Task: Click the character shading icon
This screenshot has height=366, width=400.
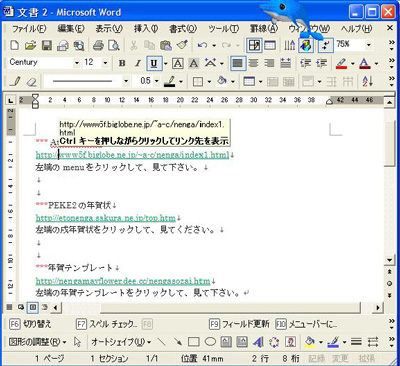Action: click(194, 63)
